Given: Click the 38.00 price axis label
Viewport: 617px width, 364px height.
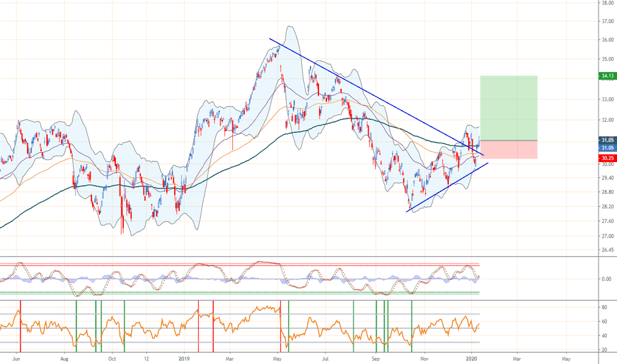Looking at the screenshot, I should 608,3.
